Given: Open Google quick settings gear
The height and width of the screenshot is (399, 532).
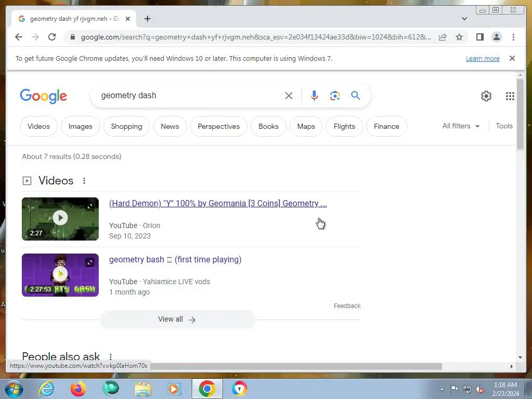Looking at the screenshot, I should point(486,96).
